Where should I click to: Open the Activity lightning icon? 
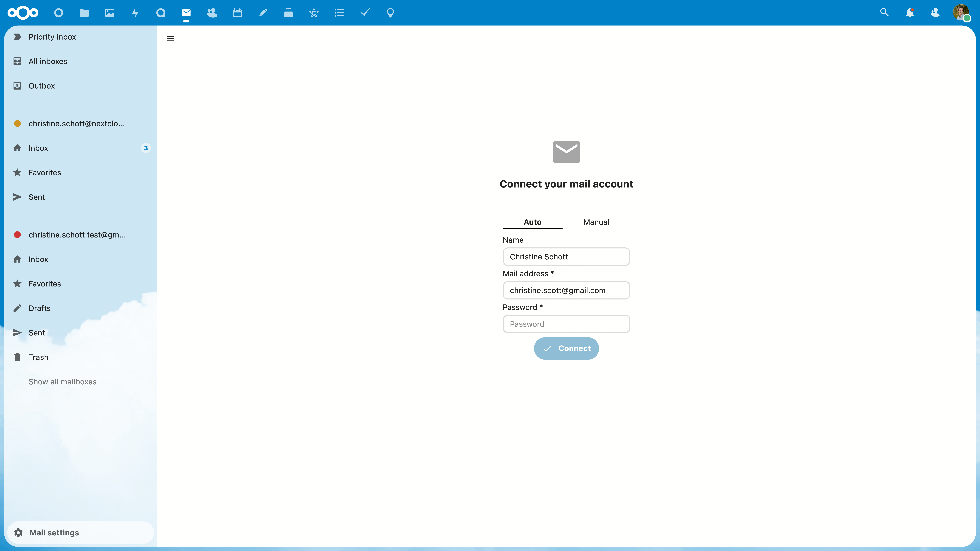135,13
